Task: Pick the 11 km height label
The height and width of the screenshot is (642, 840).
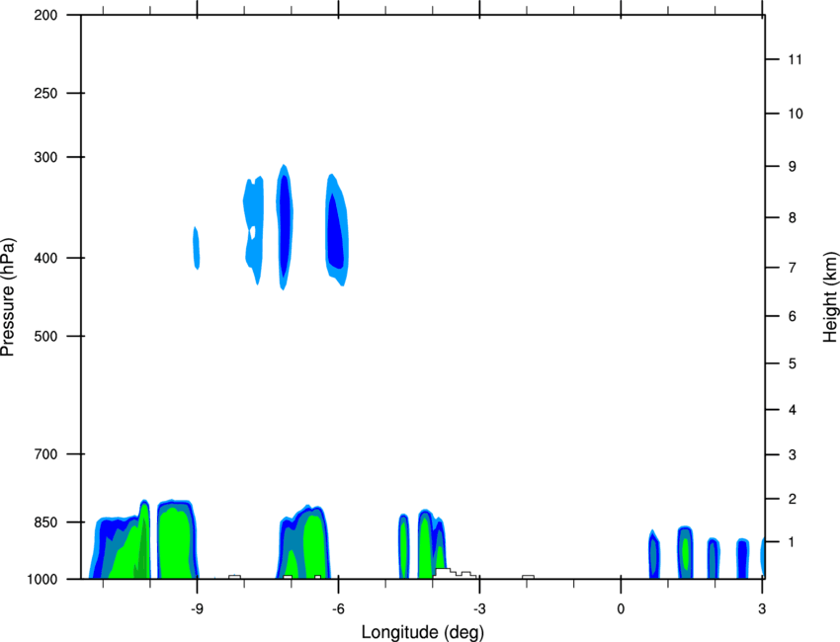Action: (x=795, y=59)
